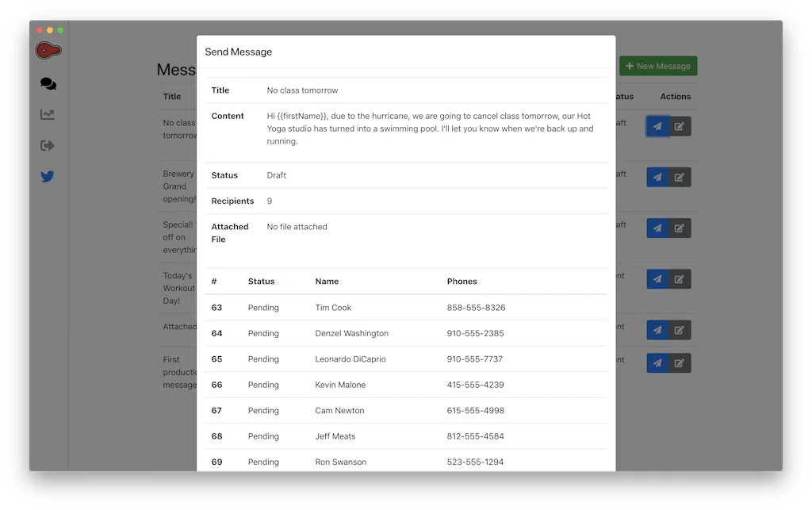Viewport: 812px width, 510px height.
Task: Click Denzel Washington's phone number
Action: pyautogui.click(x=475, y=333)
